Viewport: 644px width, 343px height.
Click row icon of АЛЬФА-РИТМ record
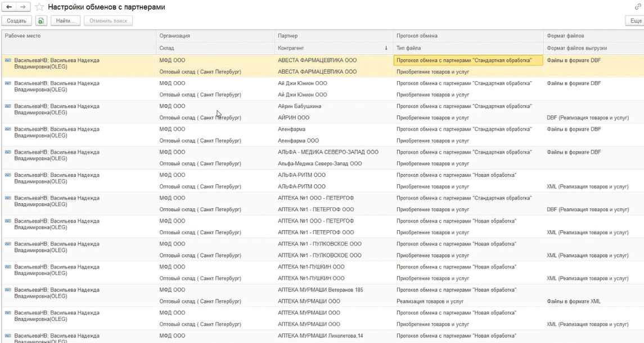tap(8, 175)
